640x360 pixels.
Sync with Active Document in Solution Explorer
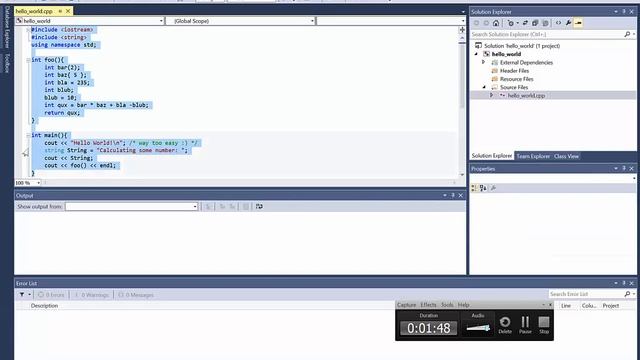pos(525,23)
